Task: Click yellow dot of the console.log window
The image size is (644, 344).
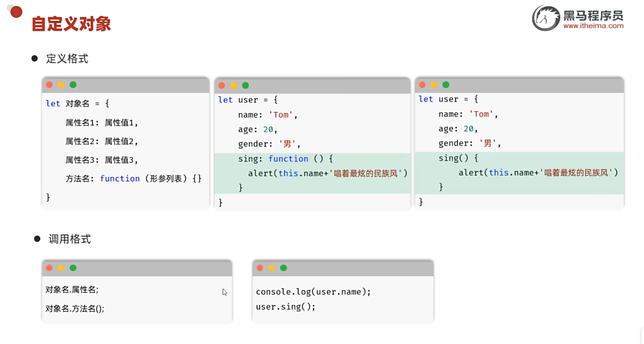Action: [x=272, y=268]
